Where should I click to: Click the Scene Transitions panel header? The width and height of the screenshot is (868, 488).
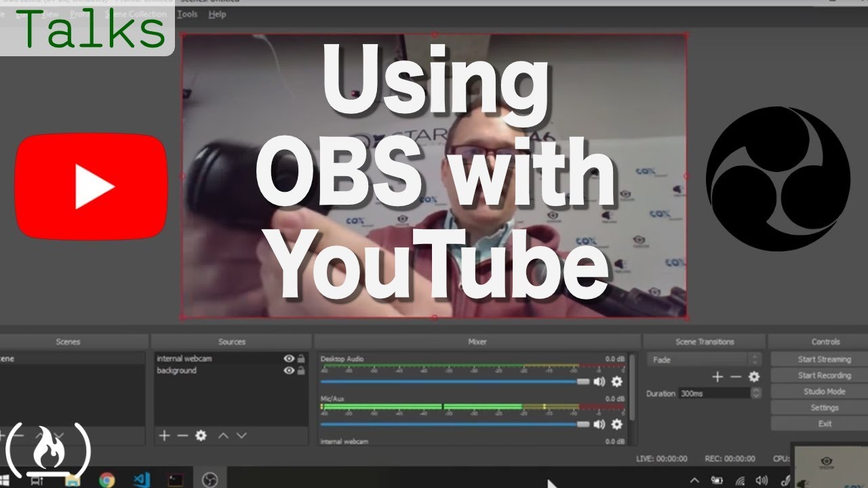pyautogui.click(x=704, y=342)
